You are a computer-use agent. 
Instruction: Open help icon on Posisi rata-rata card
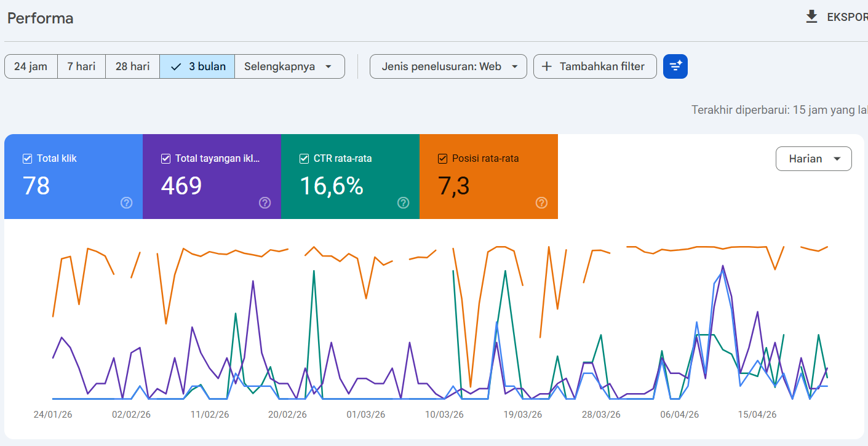click(542, 203)
